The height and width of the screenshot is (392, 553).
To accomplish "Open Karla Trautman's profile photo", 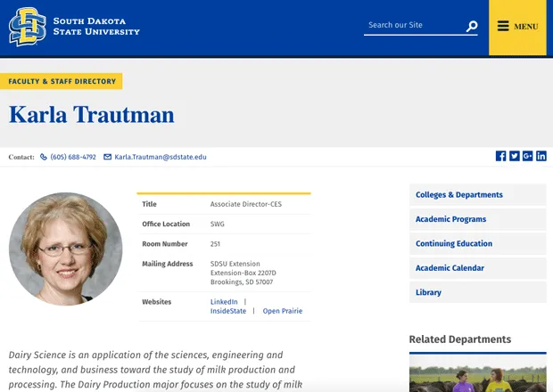I will tap(66, 249).
